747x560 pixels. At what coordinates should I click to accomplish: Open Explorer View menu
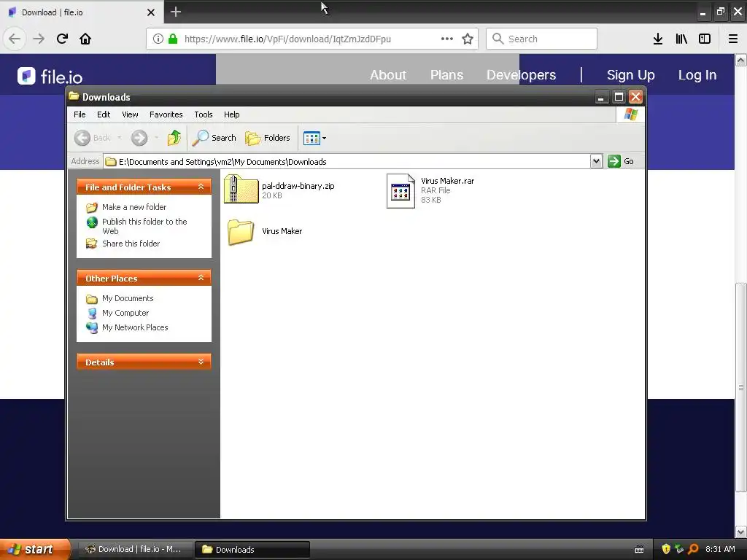pyautogui.click(x=130, y=114)
